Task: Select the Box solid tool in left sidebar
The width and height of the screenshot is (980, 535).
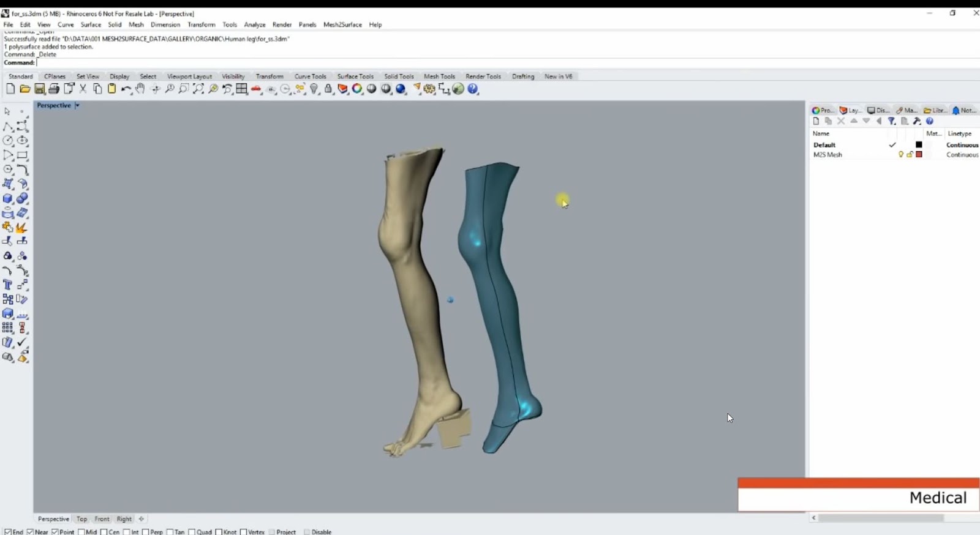Action: click(8, 198)
